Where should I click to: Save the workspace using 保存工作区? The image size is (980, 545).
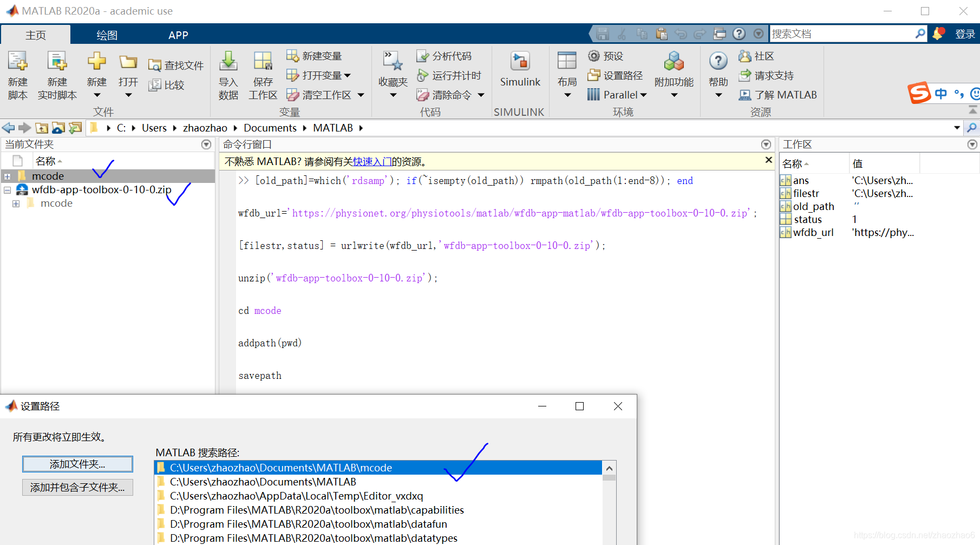point(263,74)
